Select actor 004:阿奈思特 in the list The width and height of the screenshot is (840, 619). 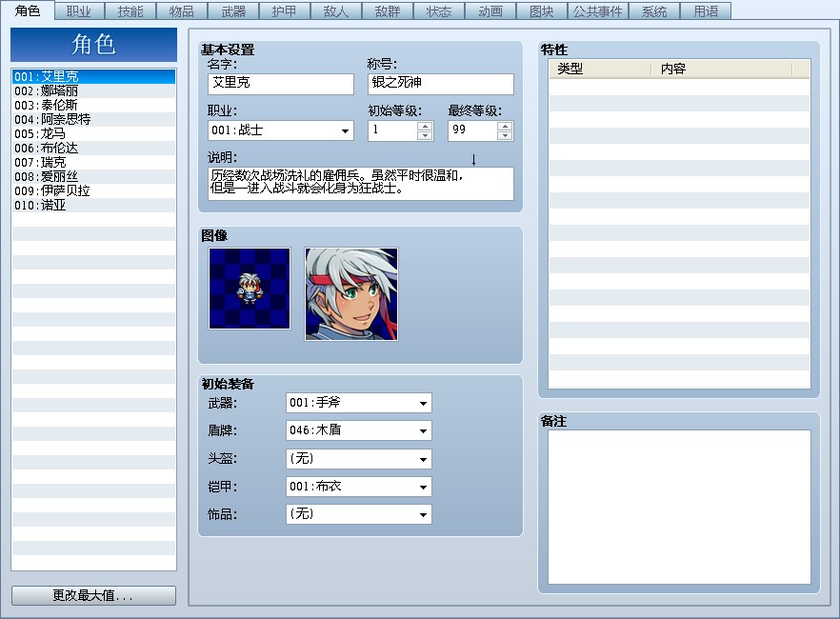click(x=93, y=119)
